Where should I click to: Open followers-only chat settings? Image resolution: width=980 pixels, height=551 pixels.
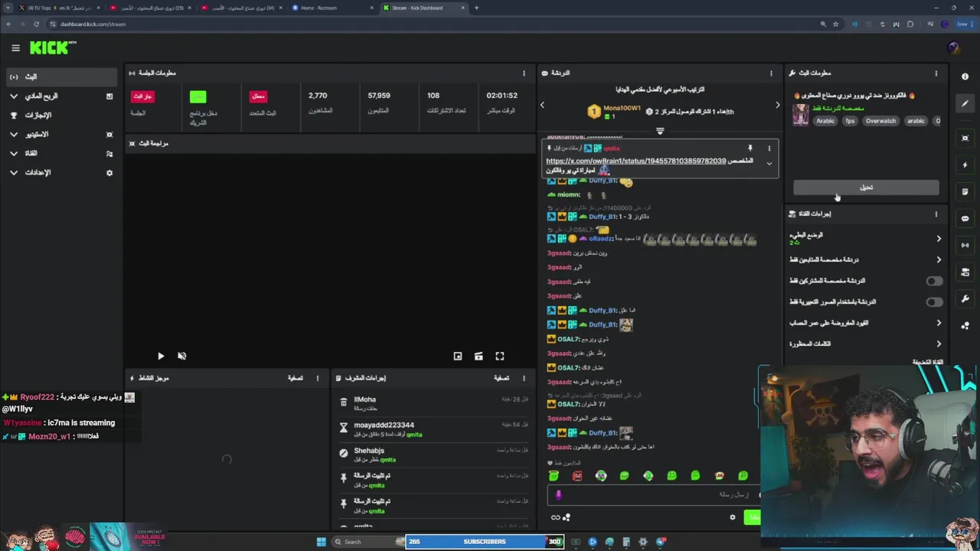pyautogui.click(x=866, y=259)
